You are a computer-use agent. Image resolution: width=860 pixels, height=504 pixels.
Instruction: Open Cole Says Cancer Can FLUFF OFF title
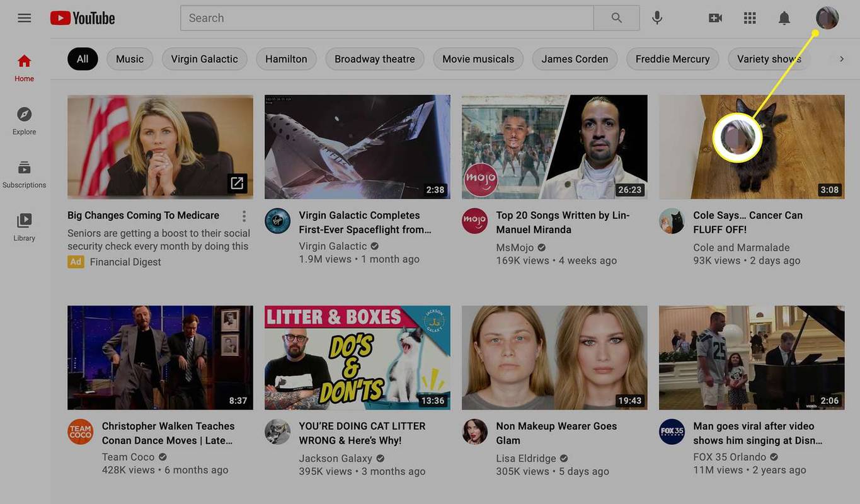748,222
